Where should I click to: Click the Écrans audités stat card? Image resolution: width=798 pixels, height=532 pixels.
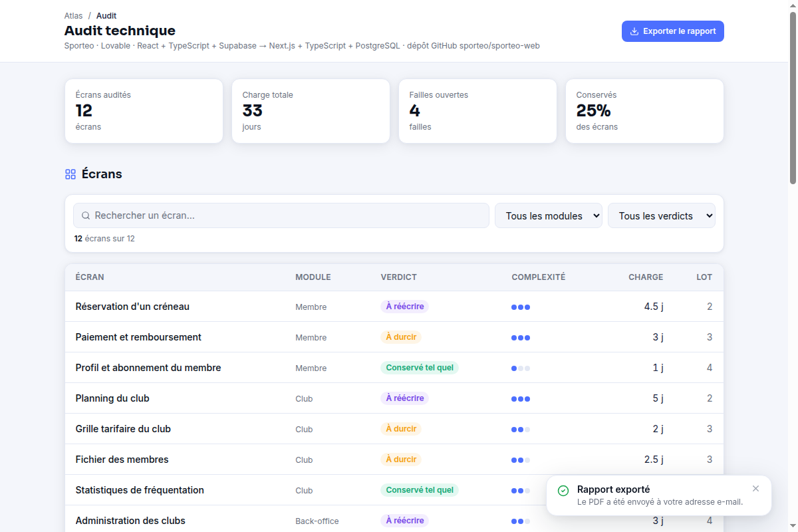(x=144, y=111)
